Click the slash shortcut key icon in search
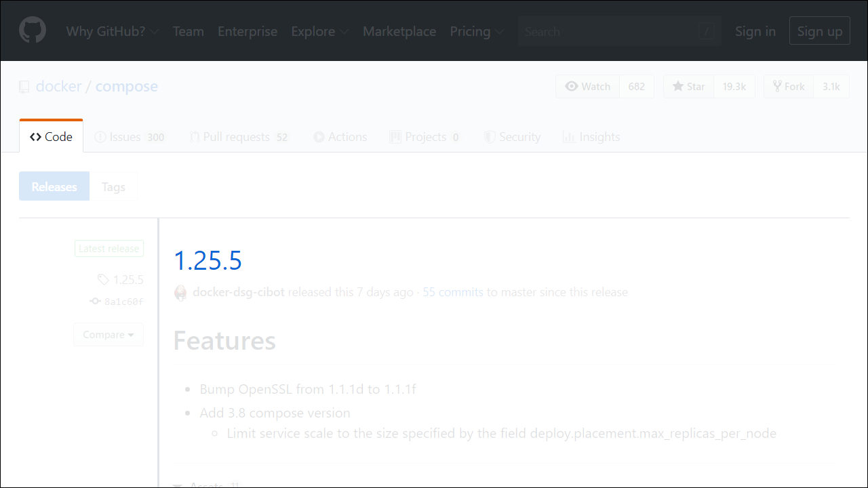Viewport: 868px width, 488px height. pyautogui.click(x=707, y=31)
